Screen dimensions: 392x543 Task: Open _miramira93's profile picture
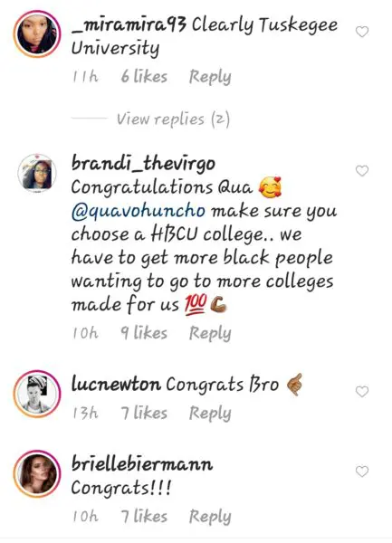tap(37, 34)
